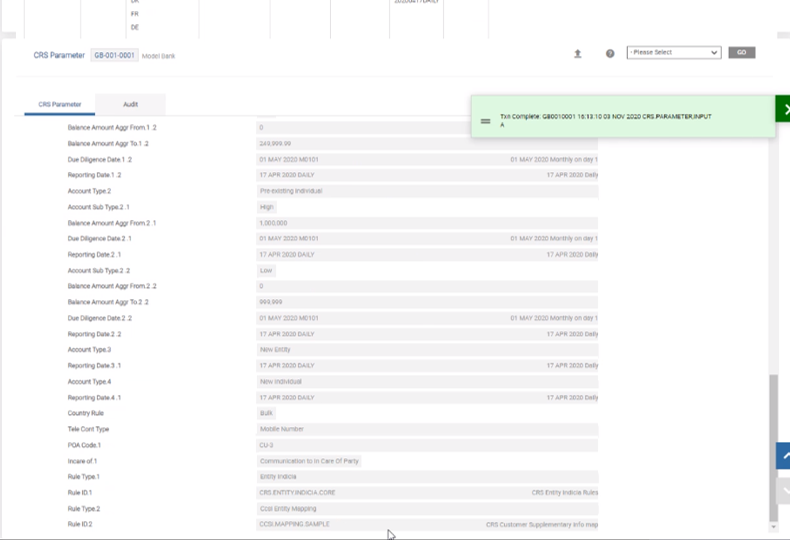
Task: Click the scrollbar down arrow
Action: [773, 527]
